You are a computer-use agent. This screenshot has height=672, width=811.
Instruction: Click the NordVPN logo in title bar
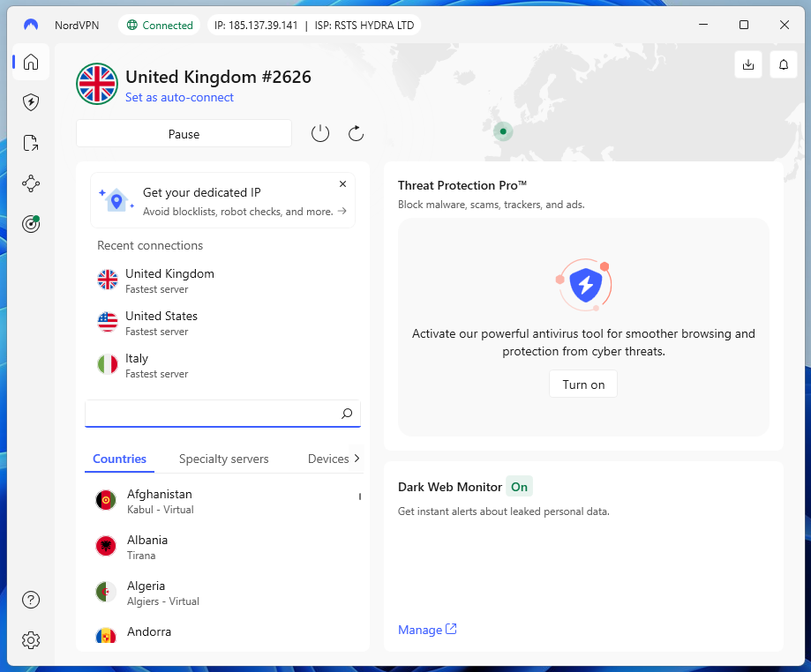pyautogui.click(x=31, y=25)
